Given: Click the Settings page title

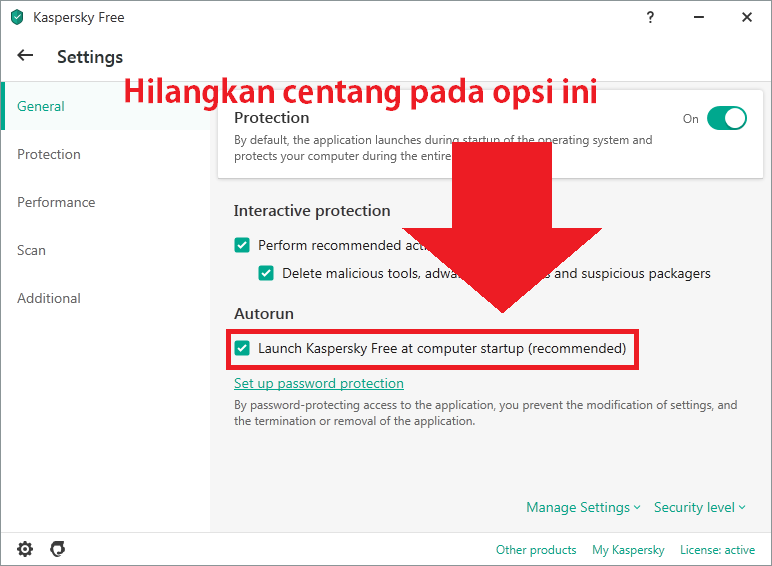Looking at the screenshot, I should pyautogui.click(x=90, y=57).
